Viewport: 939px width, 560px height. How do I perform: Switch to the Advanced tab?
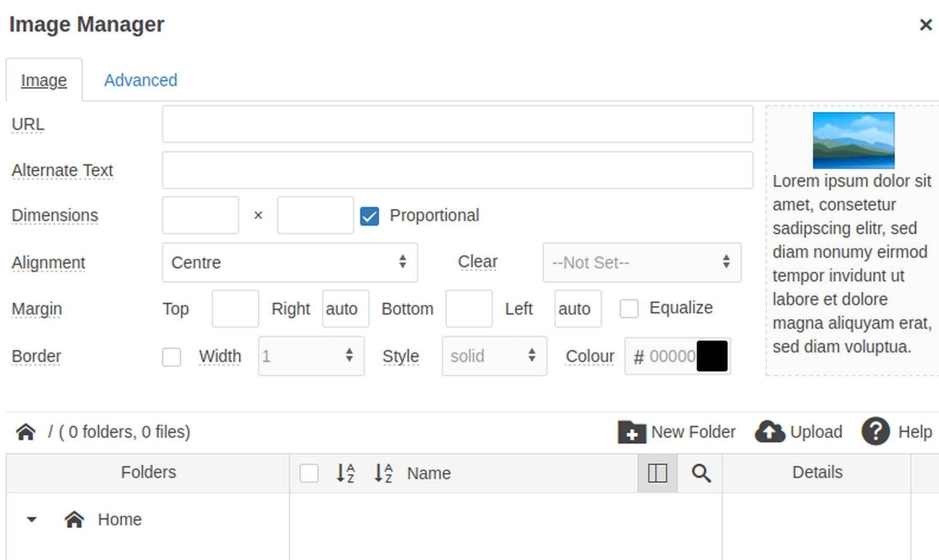[140, 80]
